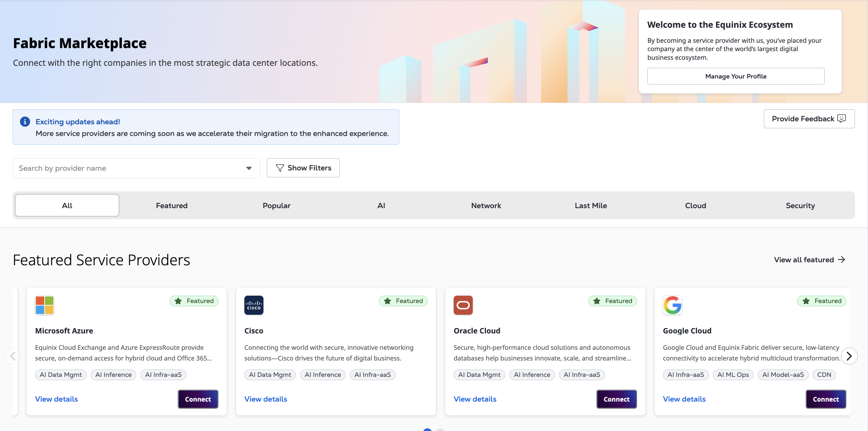This screenshot has height=431, width=868.
Task: Select the Cloud tab
Action: coord(695,205)
